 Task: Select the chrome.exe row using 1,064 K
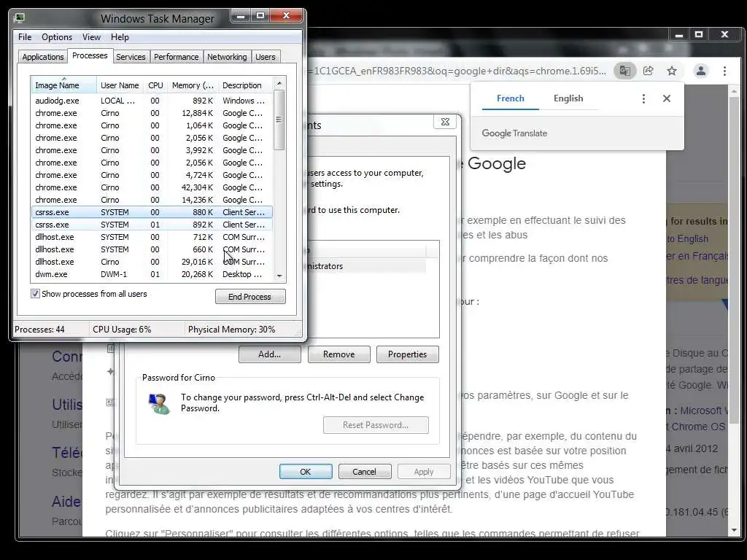152,125
